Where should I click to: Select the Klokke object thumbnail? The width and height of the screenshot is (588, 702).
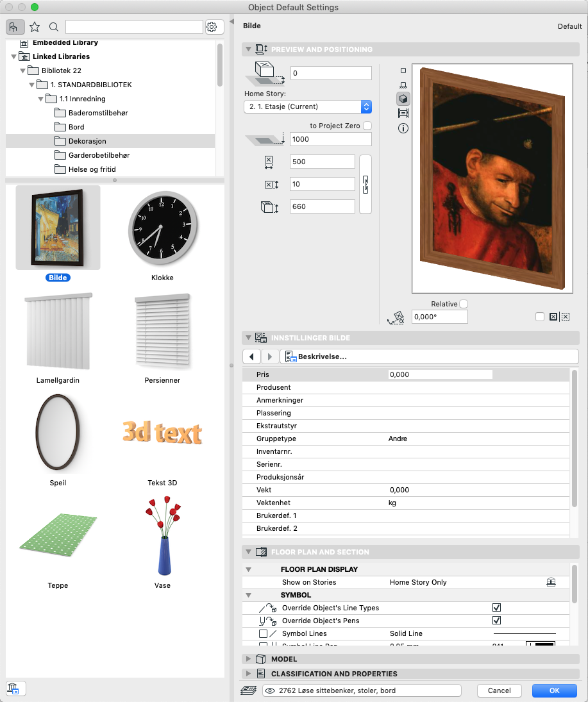click(162, 229)
